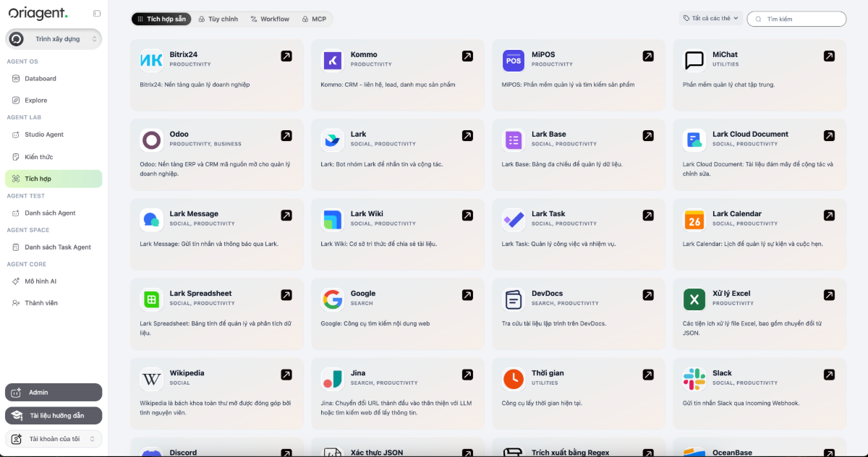Click the Lark Cloud Document arrow icon

click(x=829, y=135)
